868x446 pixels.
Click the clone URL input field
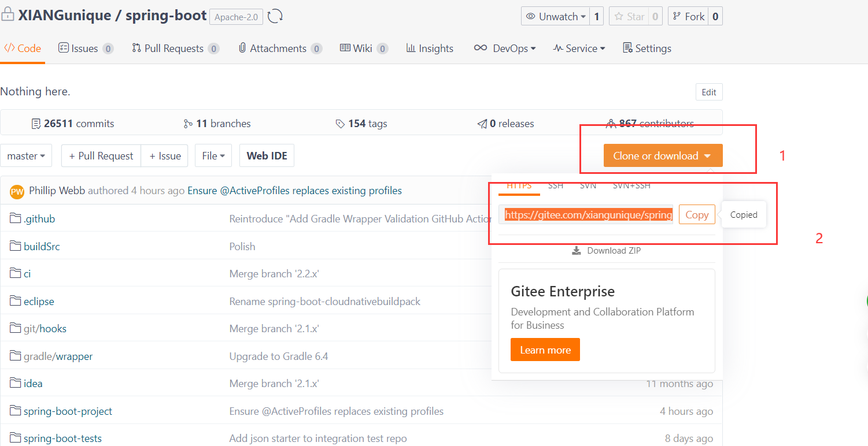(x=586, y=214)
